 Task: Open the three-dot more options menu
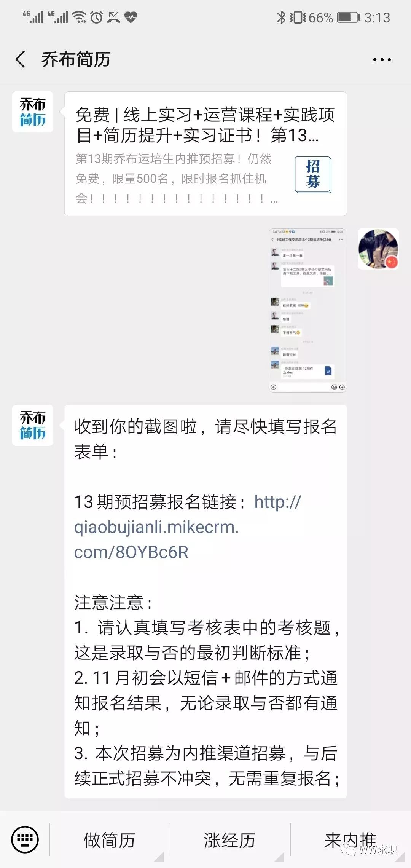pyautogui.click(x=382, y=60)
